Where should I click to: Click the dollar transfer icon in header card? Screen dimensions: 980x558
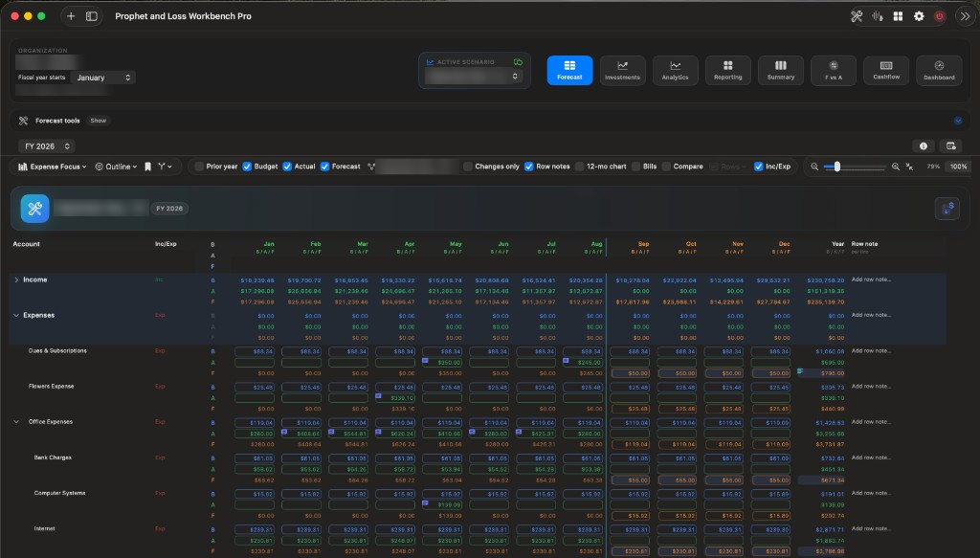(x=947, y=209)
